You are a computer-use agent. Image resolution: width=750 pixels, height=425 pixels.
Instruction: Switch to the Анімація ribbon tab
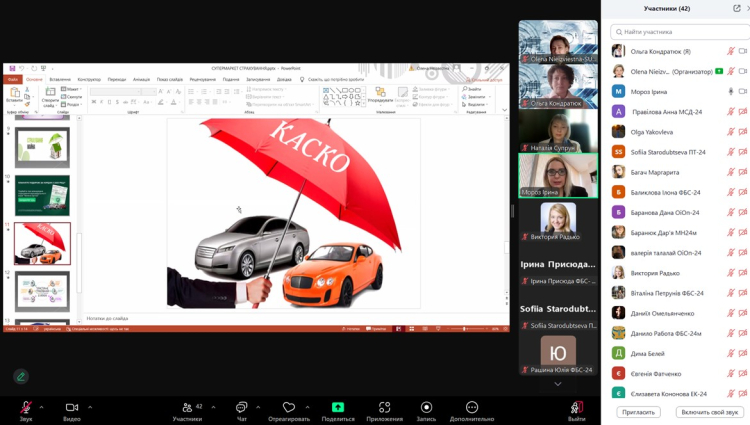pyautogui.click(x=141, y=79)
